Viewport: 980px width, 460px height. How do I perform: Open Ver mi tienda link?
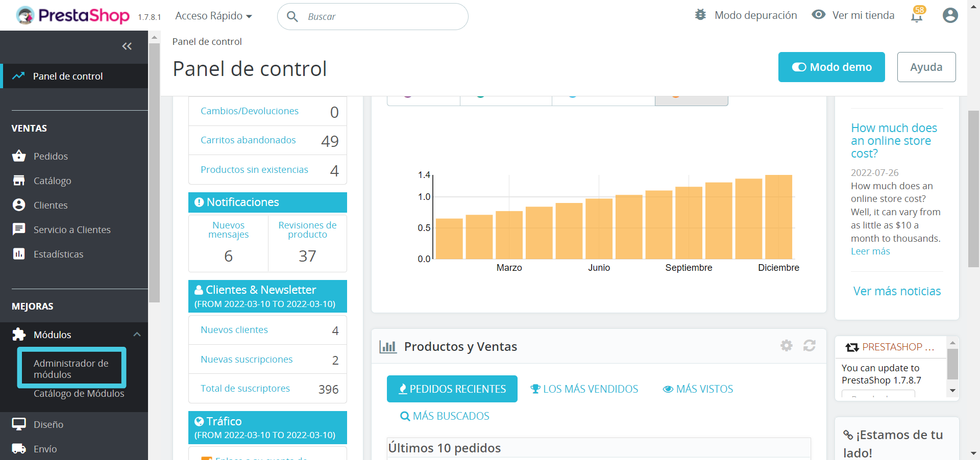[x=864, y=15]
